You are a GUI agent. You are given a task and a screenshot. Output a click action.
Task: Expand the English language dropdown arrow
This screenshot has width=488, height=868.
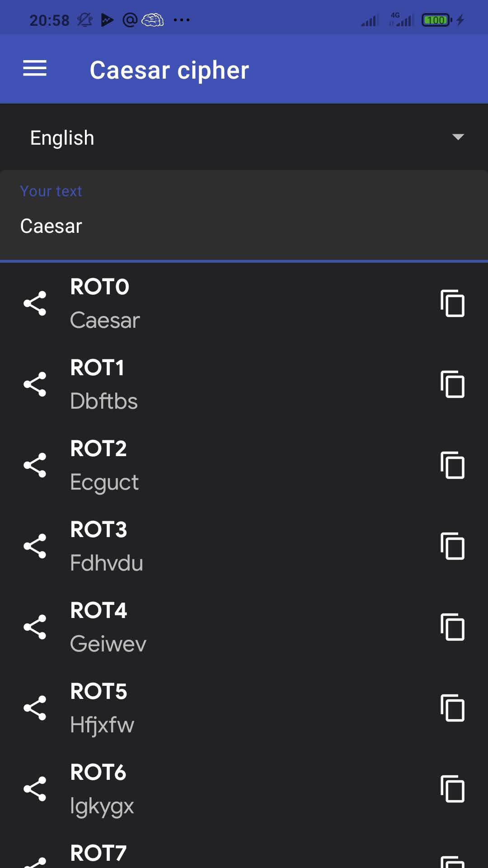click(458, 137)
